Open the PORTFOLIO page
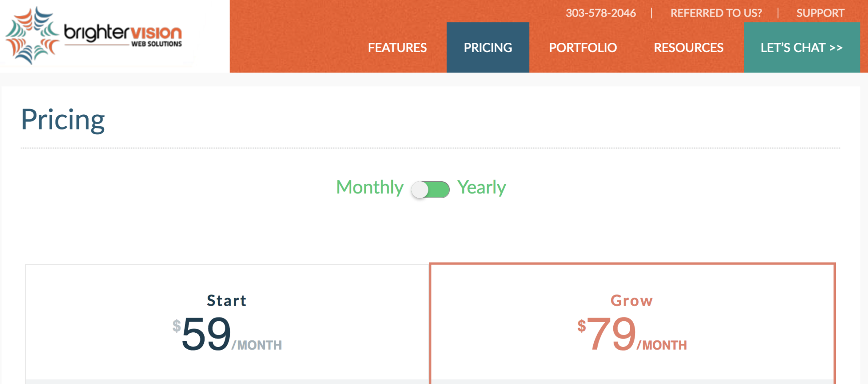 click(x=582, y=47)
